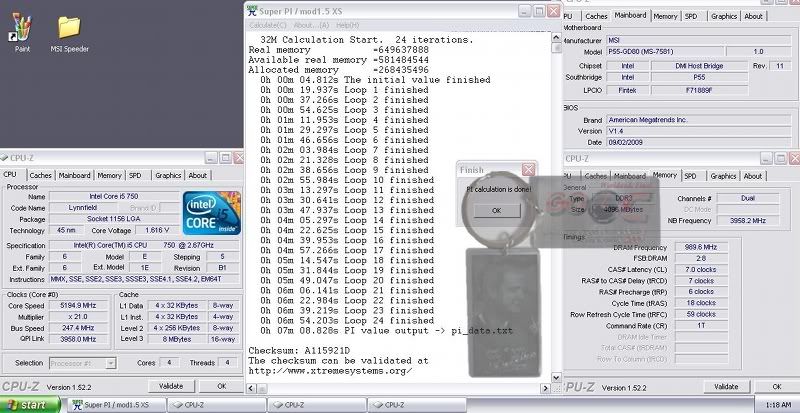
Task: Click the Level 3 cache value 8 MBytes
Action: tap(176, 339)
